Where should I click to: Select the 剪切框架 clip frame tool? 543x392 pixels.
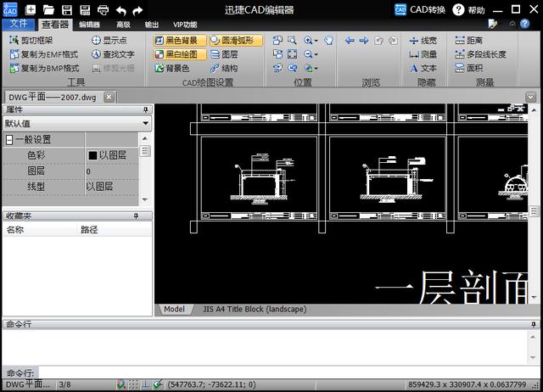[31, 40]
